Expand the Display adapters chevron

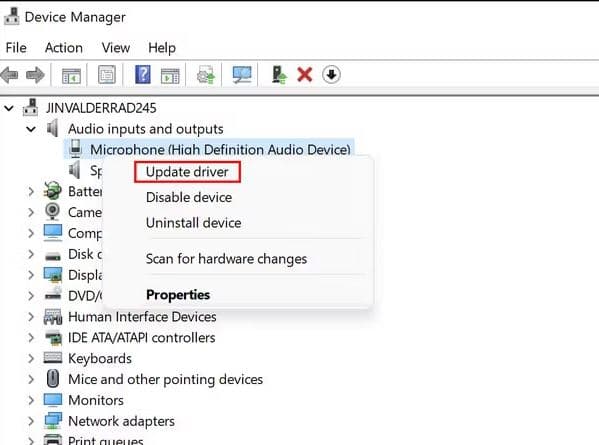point(31,275)
